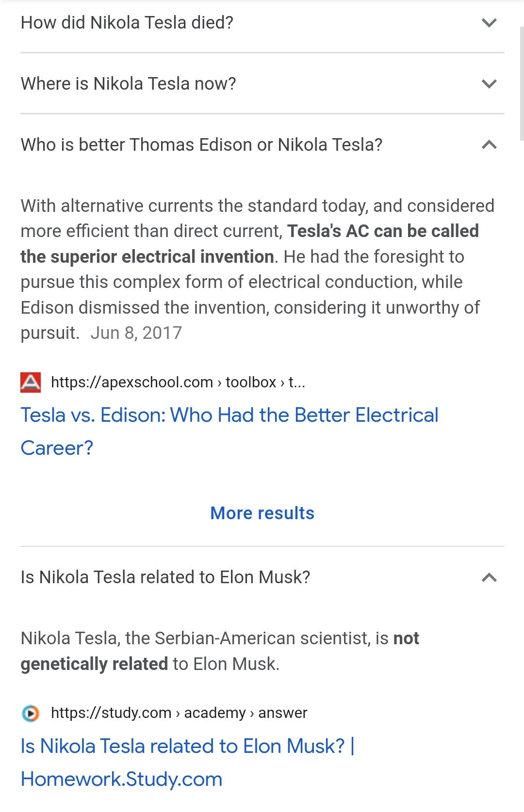Screen dimensions: 524x812
Task: Click the bold "the superior electrical invention" phrase
Action: (x=147, y=257)
